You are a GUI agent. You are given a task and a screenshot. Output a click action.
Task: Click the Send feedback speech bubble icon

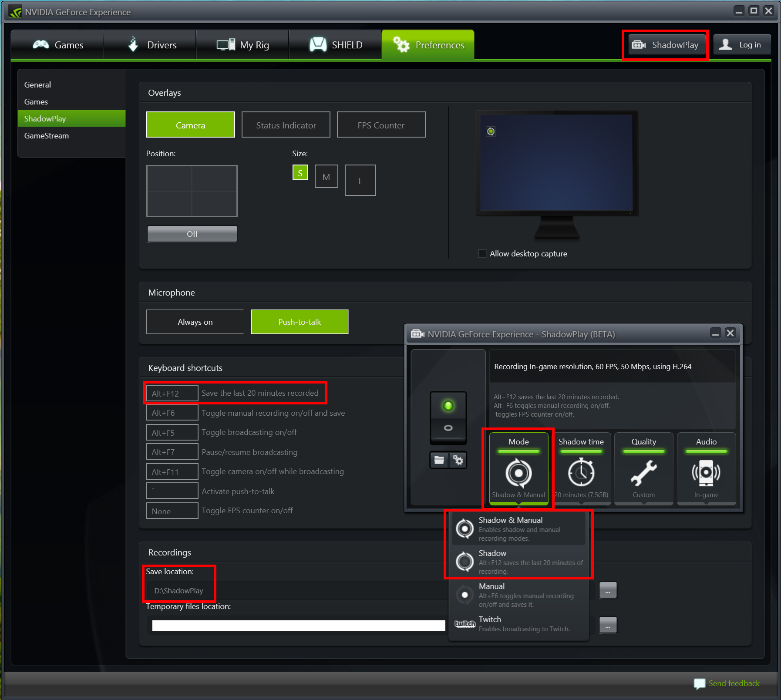700,683
